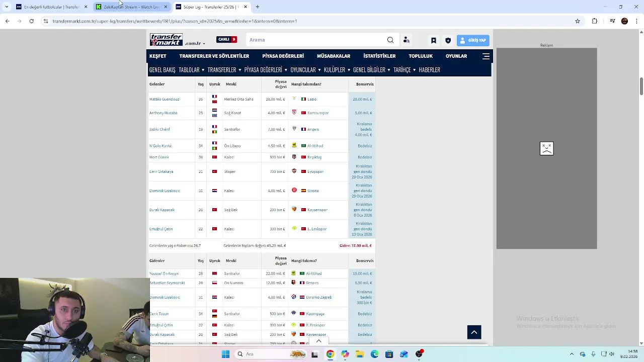
Task: Click the browser back arrow
Action: point(7,21)
